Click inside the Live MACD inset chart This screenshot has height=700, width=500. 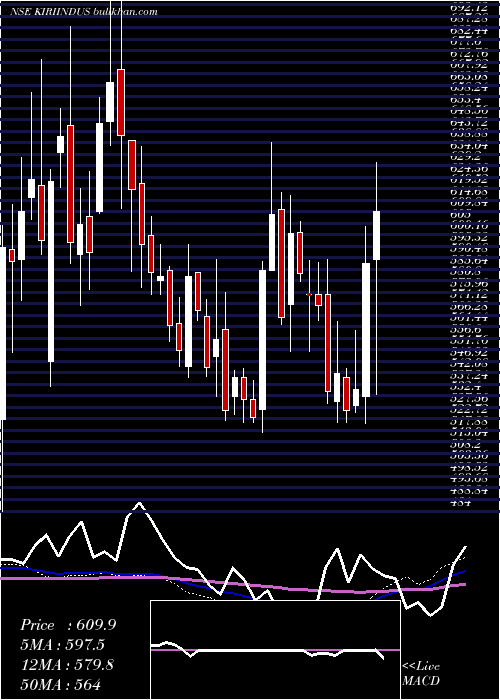(x=275, y=650)
